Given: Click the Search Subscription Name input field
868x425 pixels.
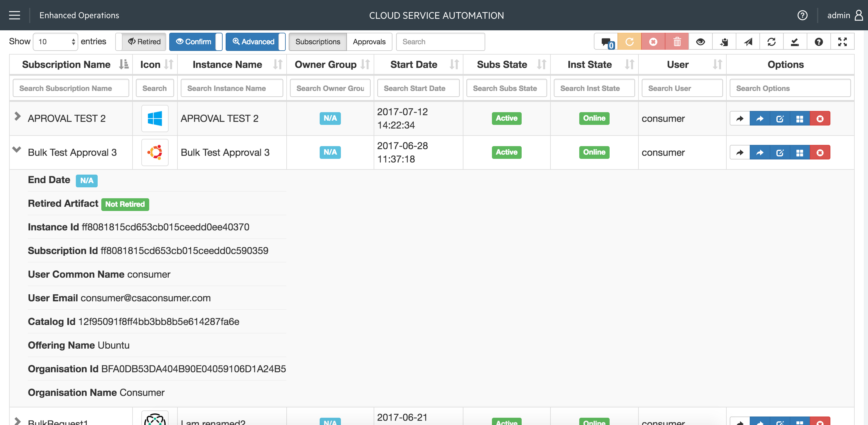Looking at the screenshot, I should coord(71,88).
